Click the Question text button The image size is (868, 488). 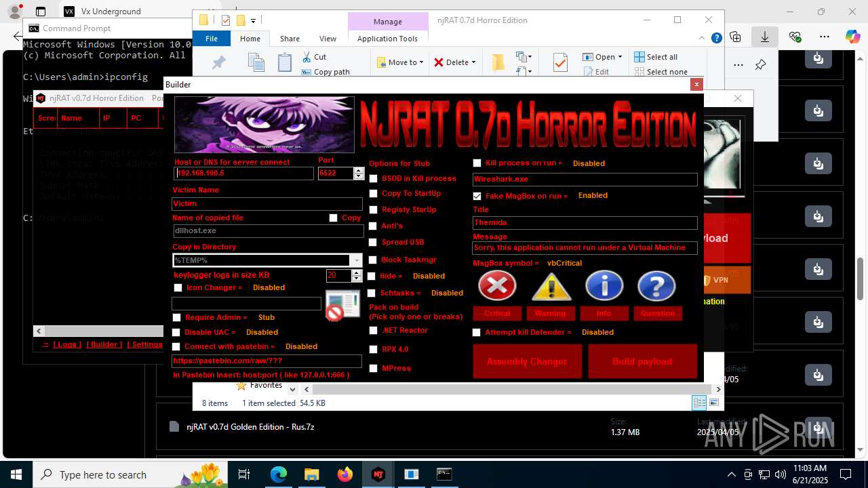(x=658, y=313)
